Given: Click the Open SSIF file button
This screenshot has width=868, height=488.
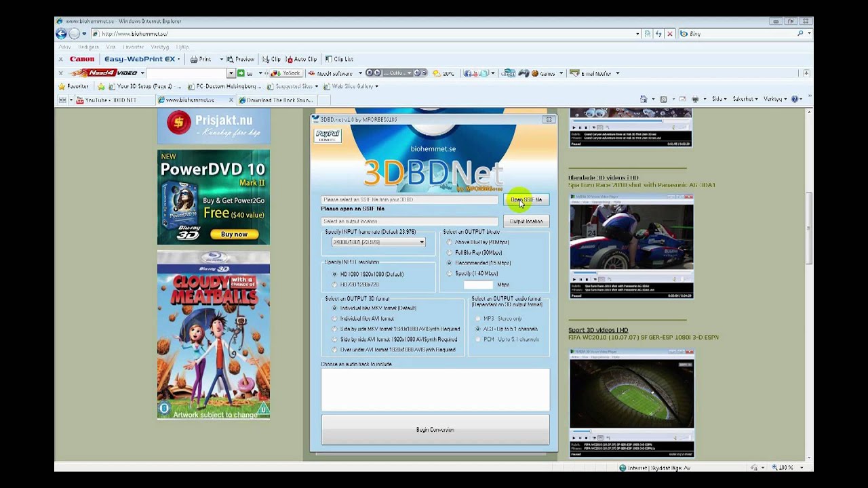Looking at the screenshot, I should tap(526, 200).
